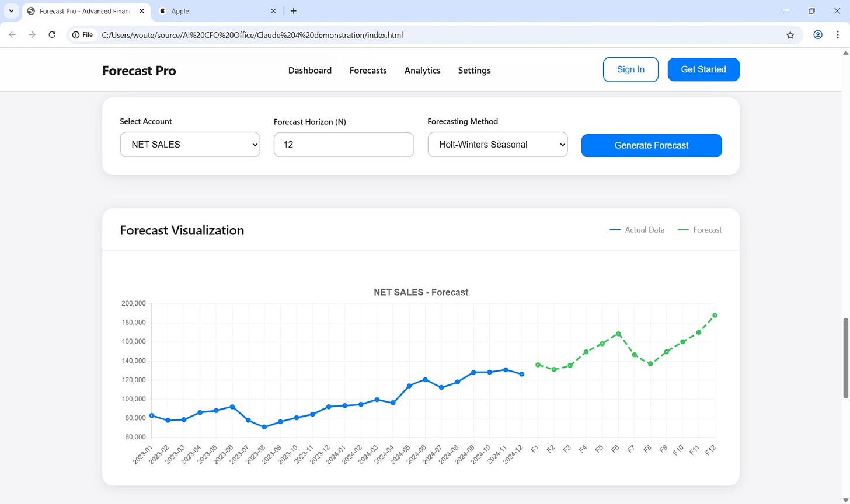Click the browser back arrow
Viewport: 850px width, 504px height.
[13, 35]
